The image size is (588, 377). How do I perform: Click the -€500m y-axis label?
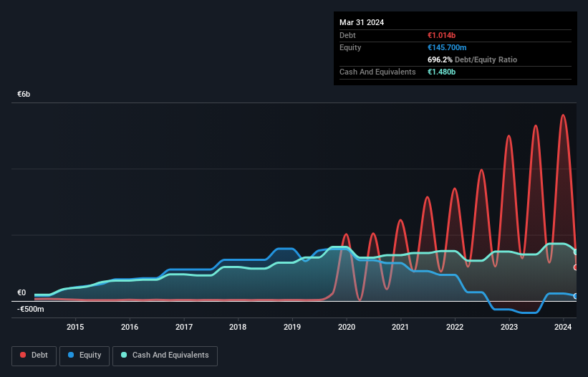[x=30, y=309]
